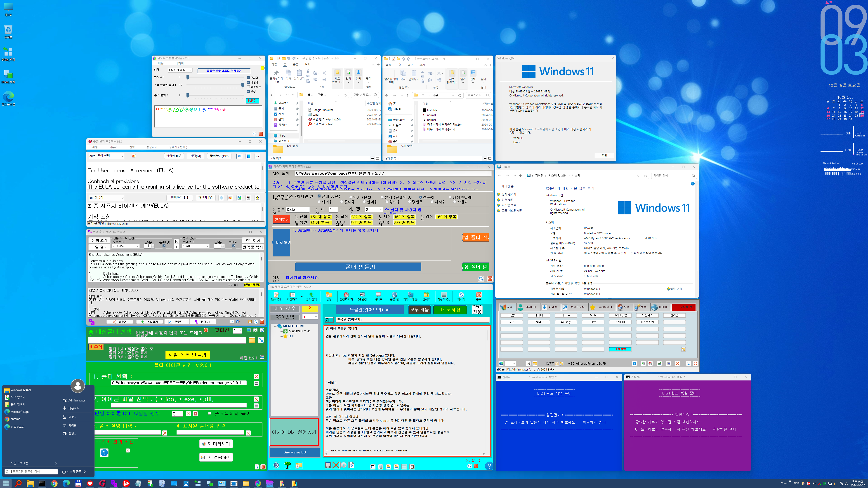Click 새메모 icon in memo helper toolbar

378,296
